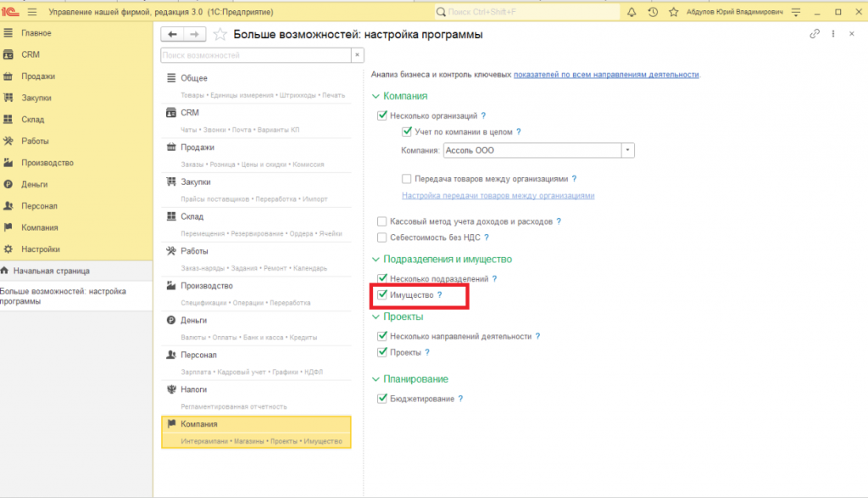Enable Кассовый метод учета checkbox
868x498 pixels.
(382, 221)
